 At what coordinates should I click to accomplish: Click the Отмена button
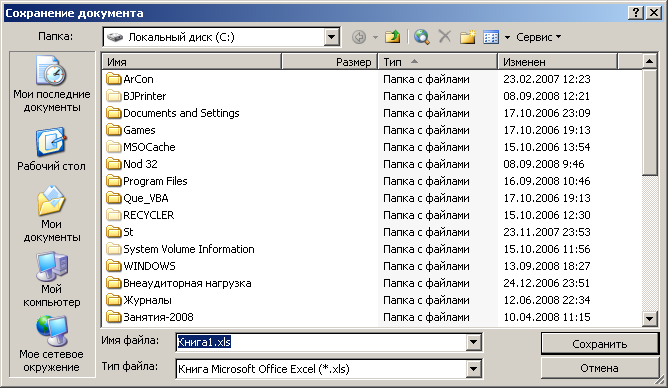click(600, 368)
